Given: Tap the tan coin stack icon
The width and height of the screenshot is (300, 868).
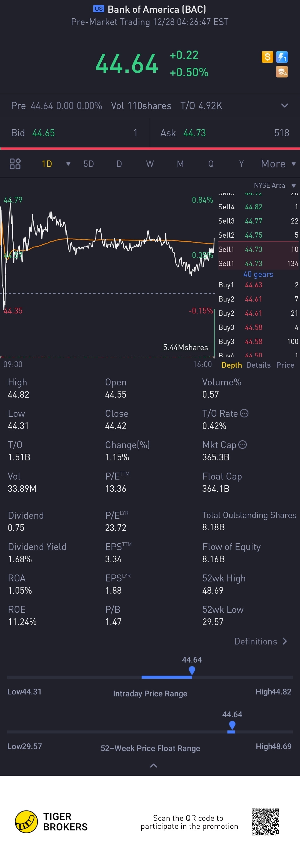Looking at the screenshot, I should tap(282, 72).
